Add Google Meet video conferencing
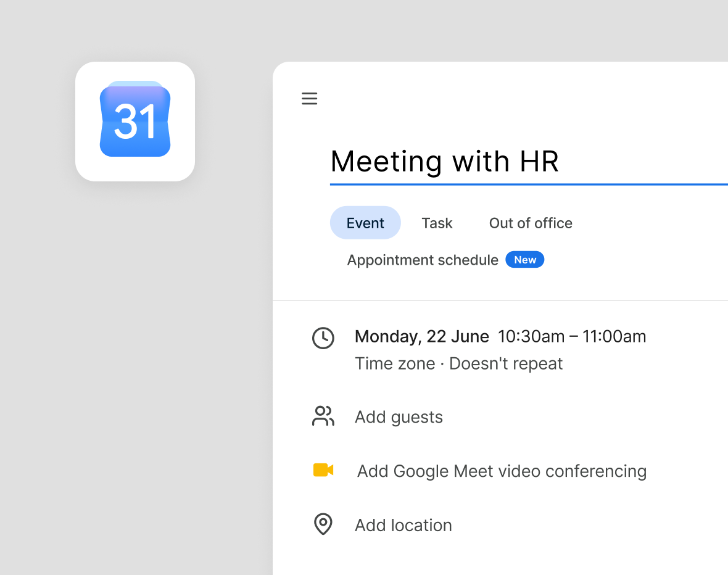 coord(502,471)
